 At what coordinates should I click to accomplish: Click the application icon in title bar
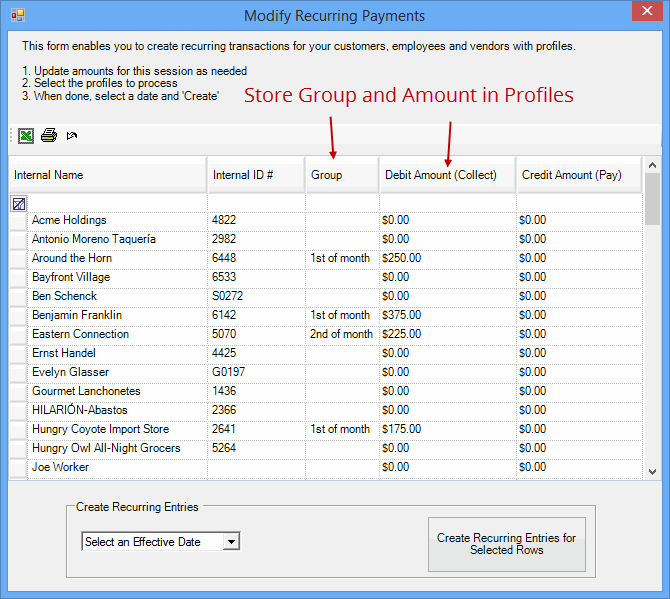(17, 16)
